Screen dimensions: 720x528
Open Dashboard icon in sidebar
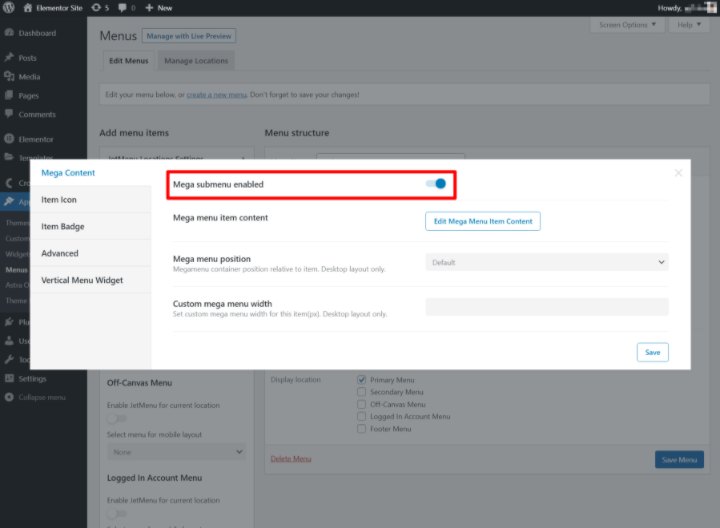9,33
